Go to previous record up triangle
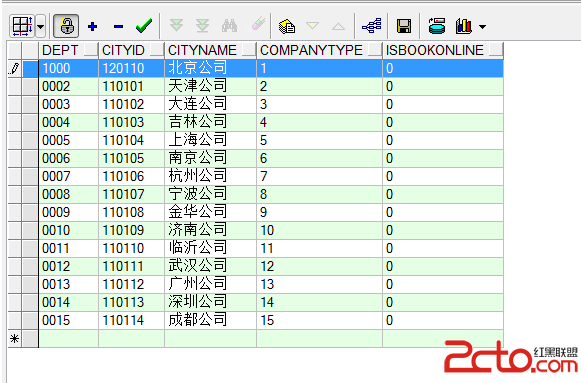Screen dimensions: 581x383 (x=338, y=26)
